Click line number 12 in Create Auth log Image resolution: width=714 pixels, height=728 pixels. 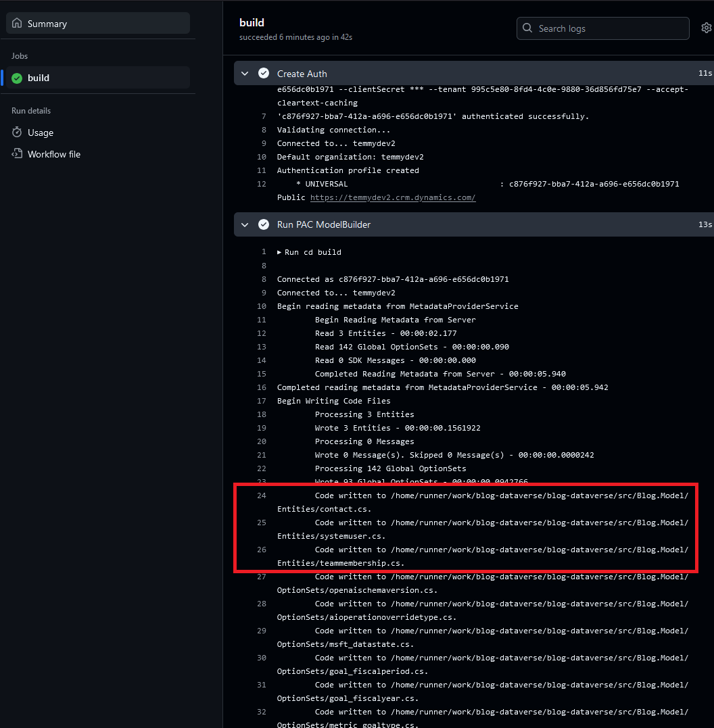(x=262, y=184)
